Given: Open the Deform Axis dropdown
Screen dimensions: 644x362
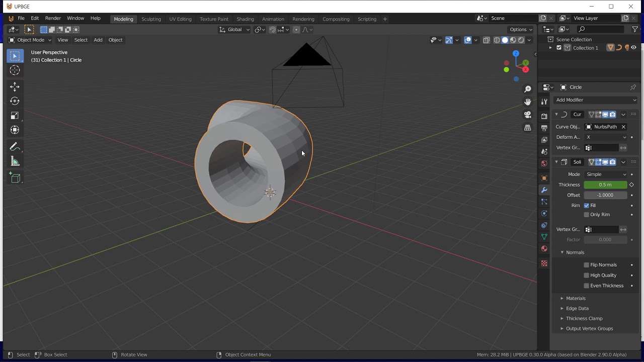Looking at the screenshot, I should (606, 137).
